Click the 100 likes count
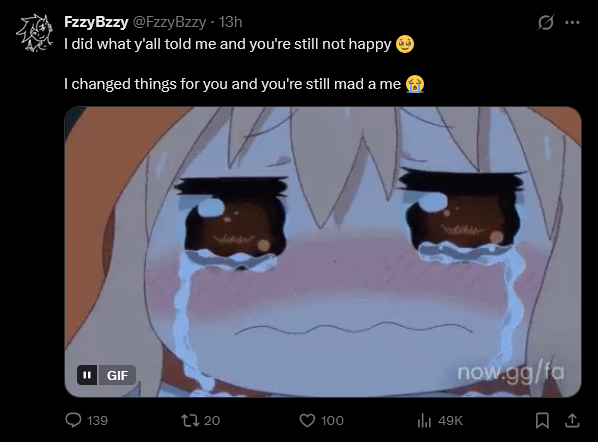 pyautogui.click(x=332, y=421)
